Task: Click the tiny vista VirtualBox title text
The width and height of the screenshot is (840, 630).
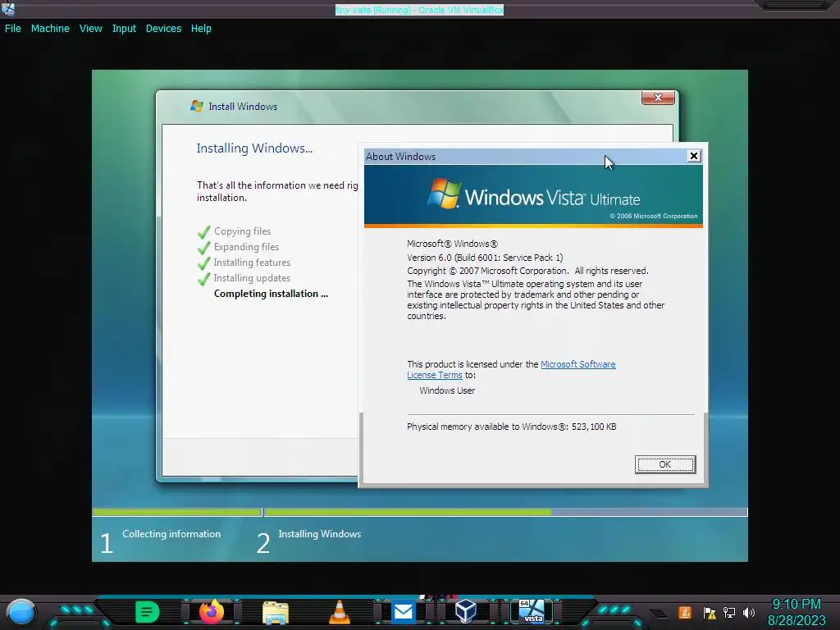Action: tap(419, 10)
